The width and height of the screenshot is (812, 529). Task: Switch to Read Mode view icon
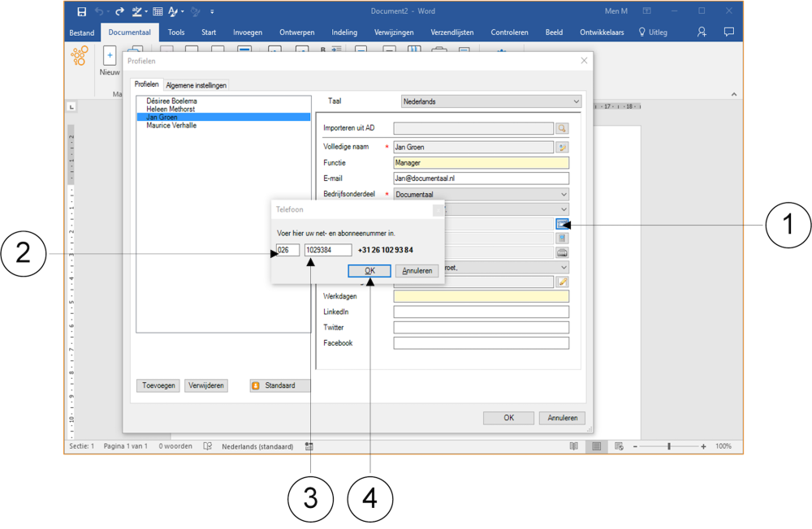[574, 446]
